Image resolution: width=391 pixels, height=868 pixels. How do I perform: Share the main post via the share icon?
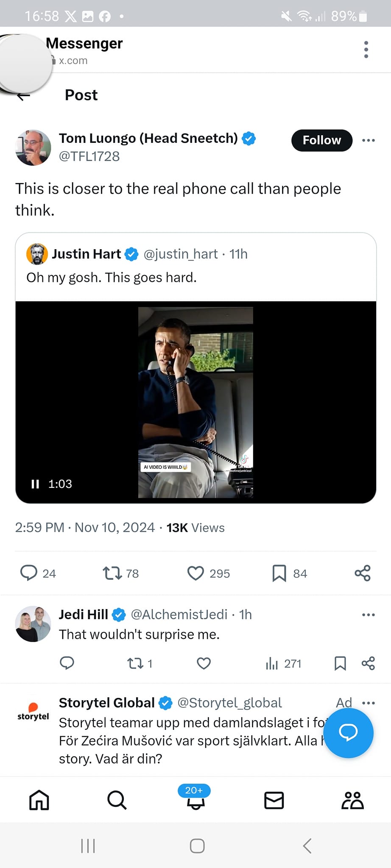click(x=363, y=573)
